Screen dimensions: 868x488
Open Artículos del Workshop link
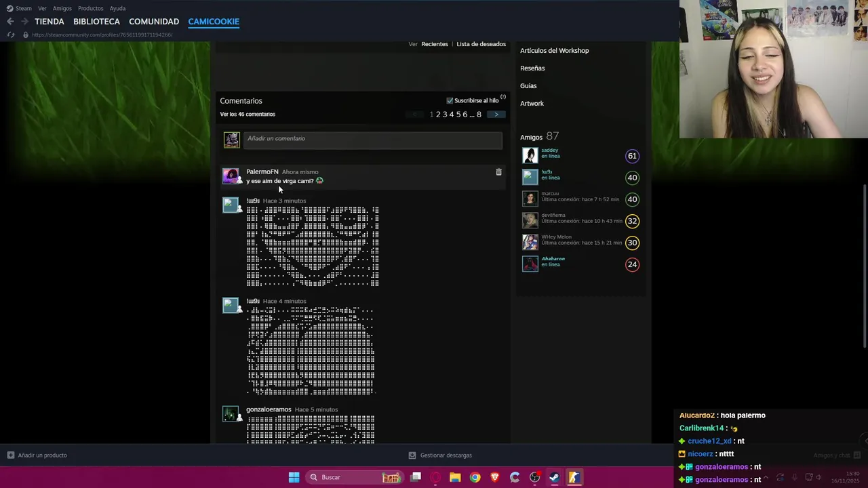[x=554, y=51]
